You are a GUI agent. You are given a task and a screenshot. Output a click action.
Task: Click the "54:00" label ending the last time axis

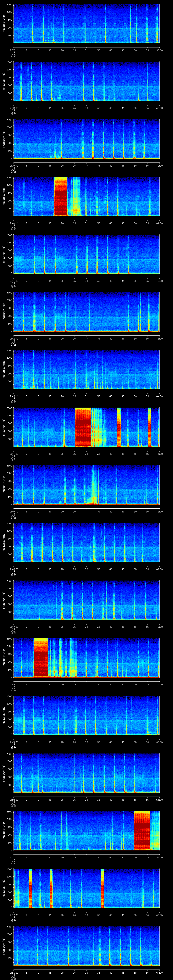tap(160, 972)
